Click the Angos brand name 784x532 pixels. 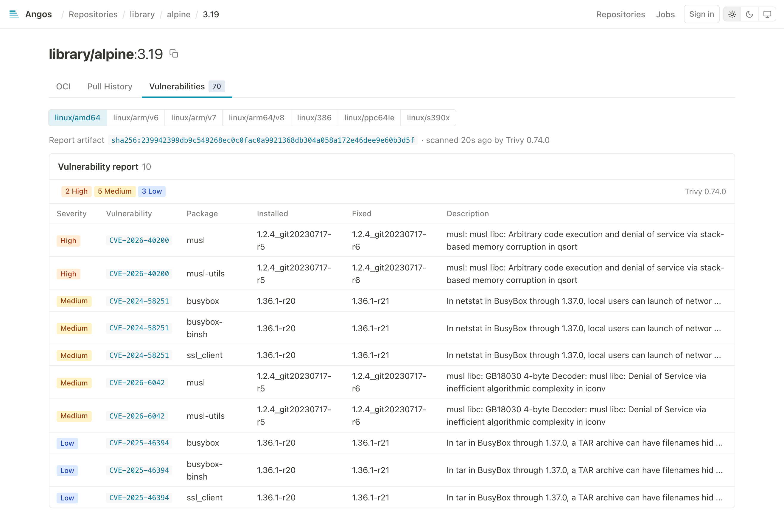pos(38,14)
